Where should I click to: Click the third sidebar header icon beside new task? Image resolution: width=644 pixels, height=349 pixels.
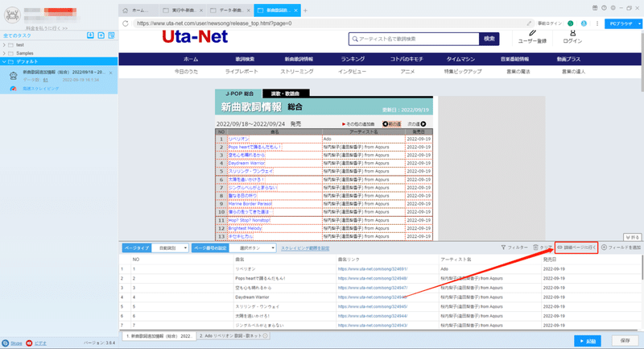[111, 35]
